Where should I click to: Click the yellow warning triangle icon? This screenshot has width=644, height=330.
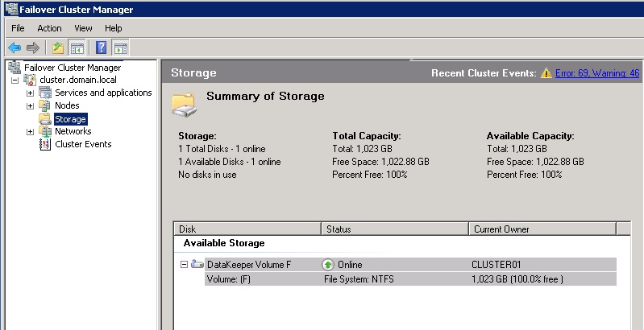(x=546, y=73)
